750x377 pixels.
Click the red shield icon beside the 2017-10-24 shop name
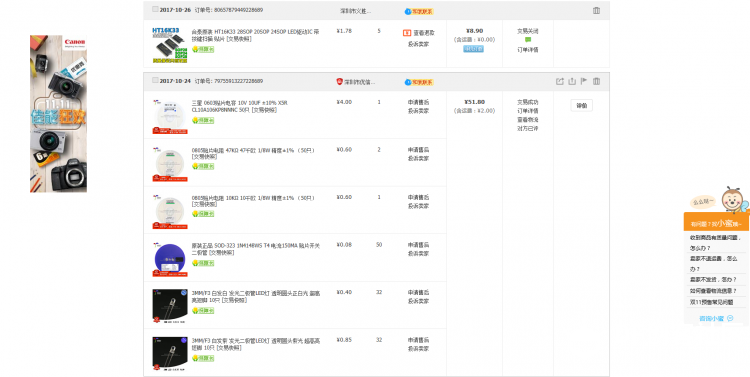point(339,82)
